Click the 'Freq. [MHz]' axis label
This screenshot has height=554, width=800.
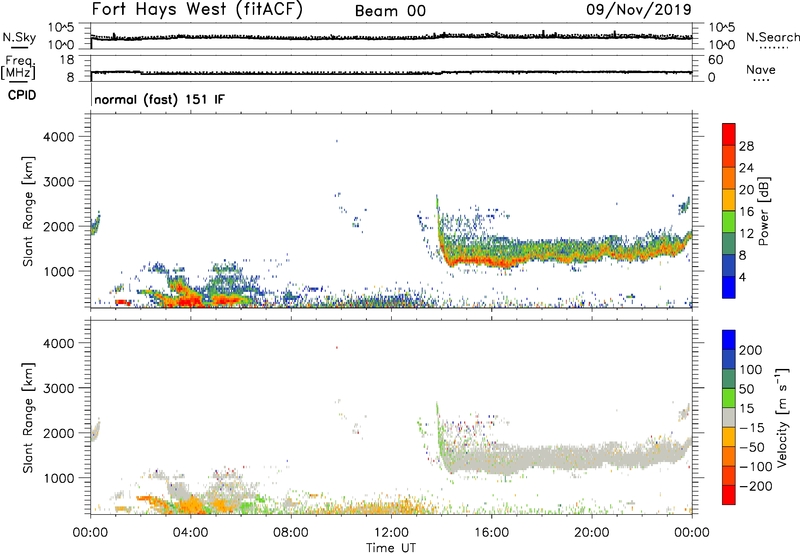pyautogui.click(x=19, y=67)
